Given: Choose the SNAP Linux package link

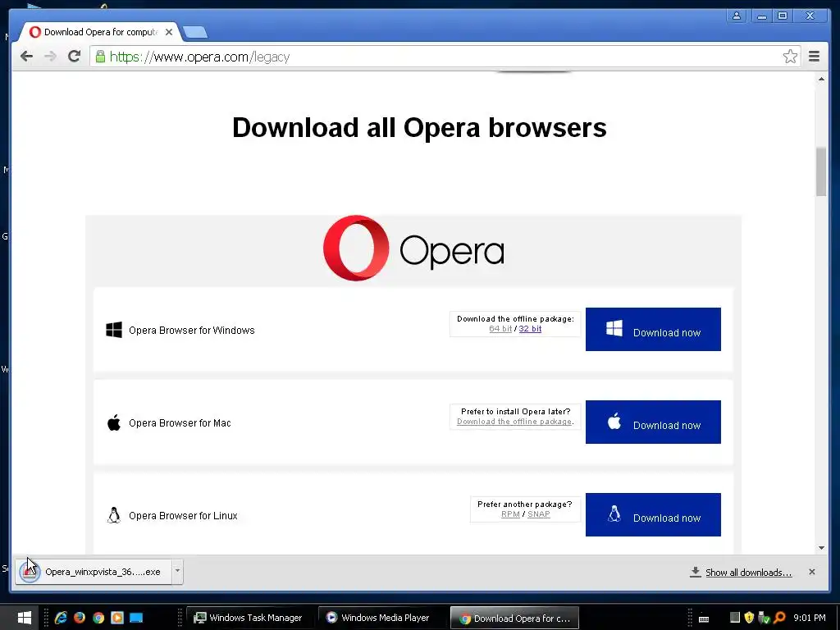Looking at the screenshot, I should pos(538,514).
